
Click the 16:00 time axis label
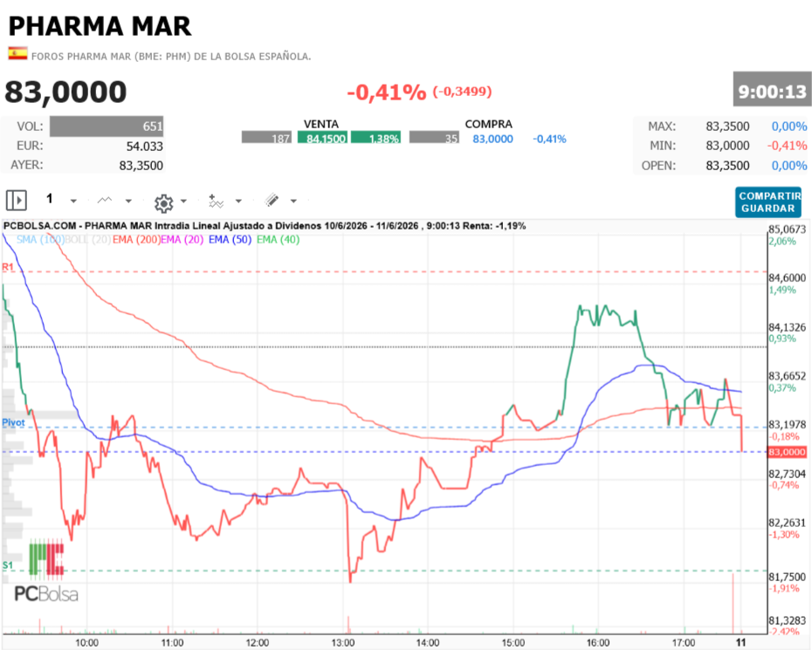click(x=598, y=643)
